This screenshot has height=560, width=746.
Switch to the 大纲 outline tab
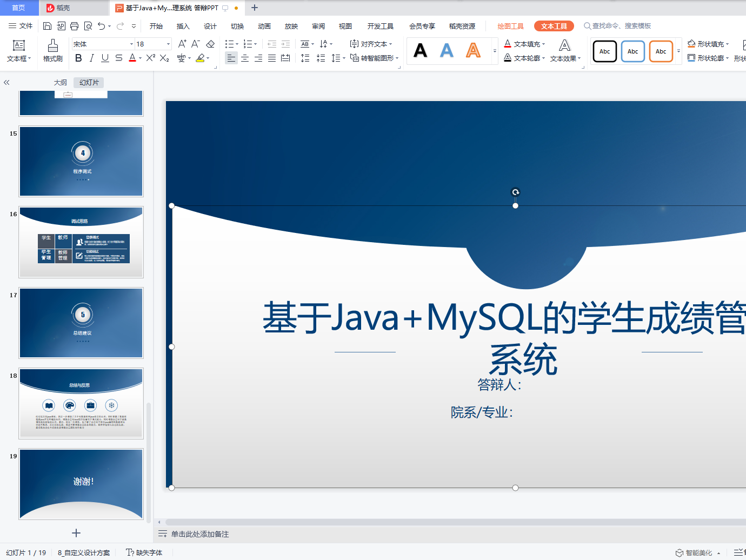(61, 83)
